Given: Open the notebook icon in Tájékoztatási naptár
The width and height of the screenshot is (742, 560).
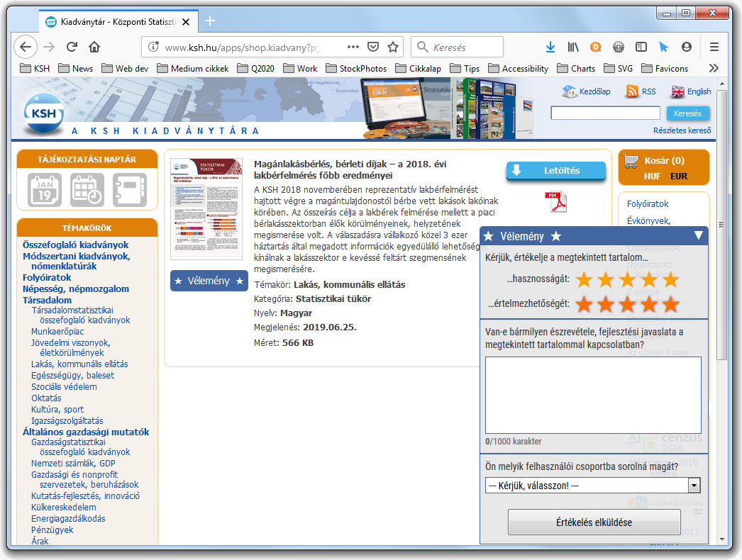Looking at the screenshot, I should (129, 190).
